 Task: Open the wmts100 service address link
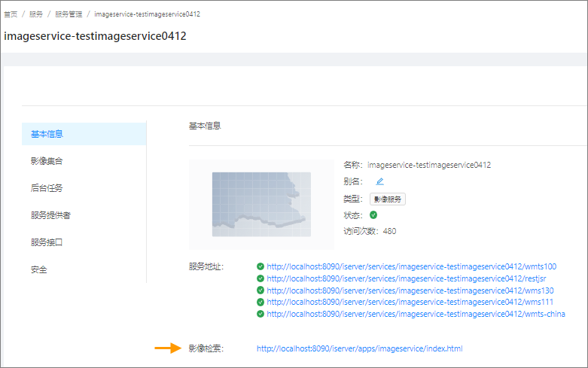pyautogui.click(x=411, y=266)
